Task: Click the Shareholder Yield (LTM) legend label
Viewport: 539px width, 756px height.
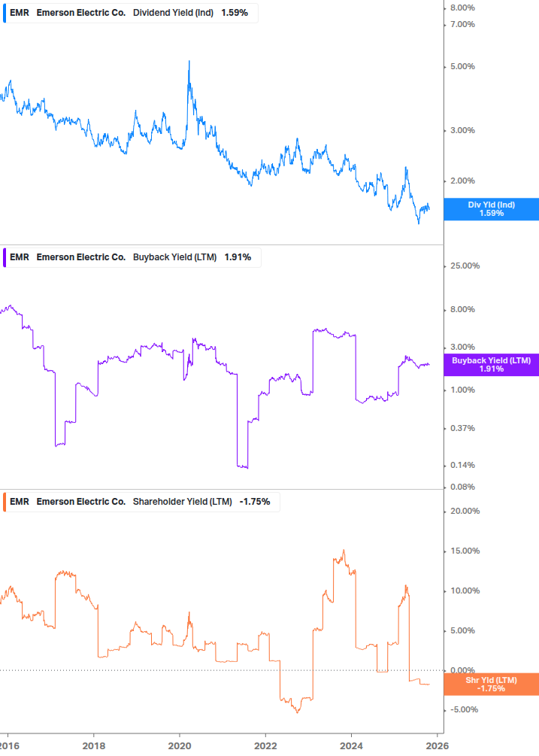Action: (x=183, y=502)
